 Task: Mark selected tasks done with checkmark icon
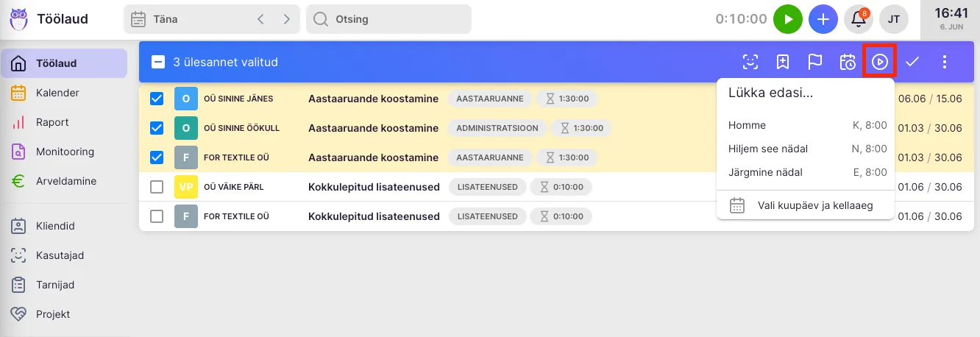click(912, 62)
